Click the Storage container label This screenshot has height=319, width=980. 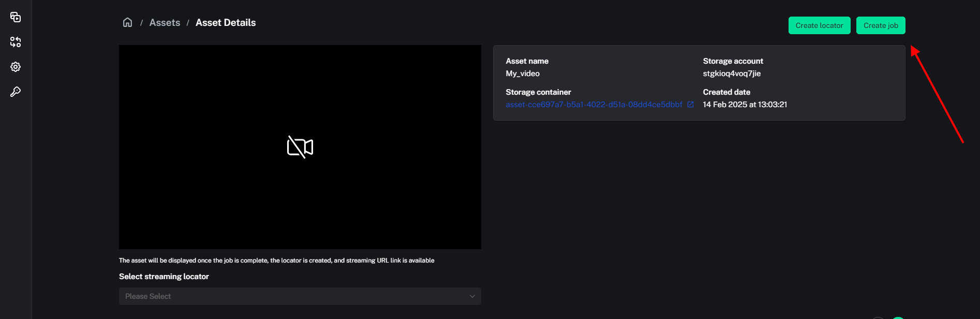pyautogui.click(x=538, y=92)
